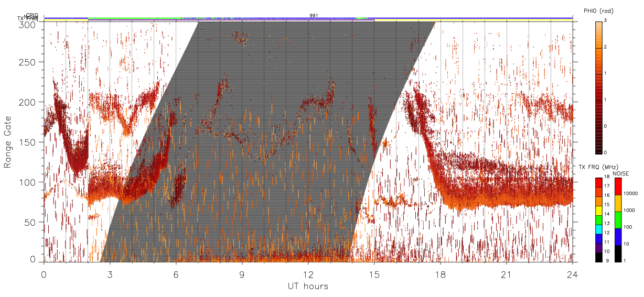
Task: Click the x-axis tick label '6'
Action: [x=176, y=274]
